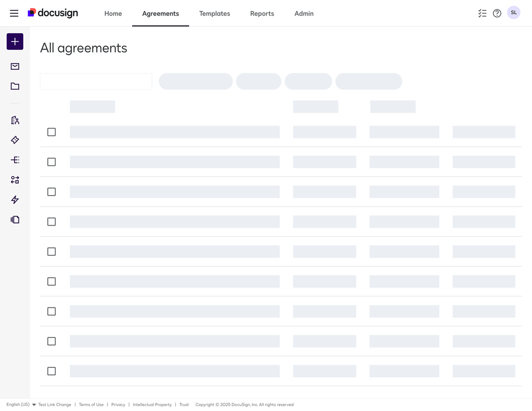The image size is (532, 411).
Task: Open the stacked documents sidebar icon
Action: 15,219
